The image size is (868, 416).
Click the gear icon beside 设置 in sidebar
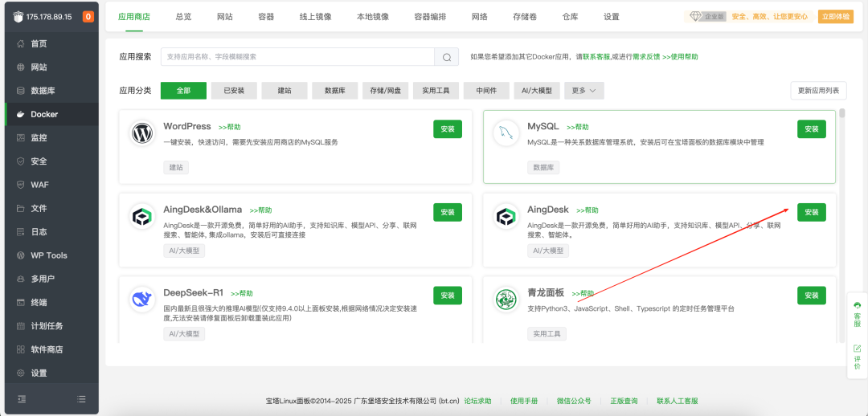click(x=20, y=373)
